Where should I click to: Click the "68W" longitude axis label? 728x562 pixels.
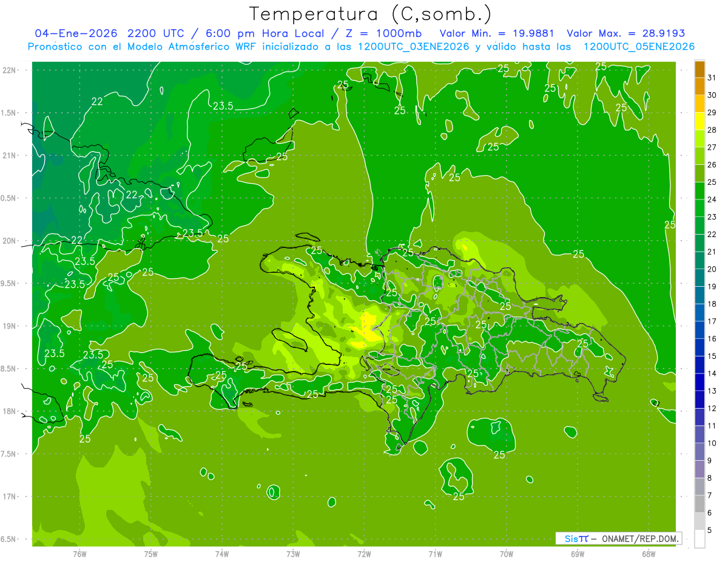click(x=649, y=554)
